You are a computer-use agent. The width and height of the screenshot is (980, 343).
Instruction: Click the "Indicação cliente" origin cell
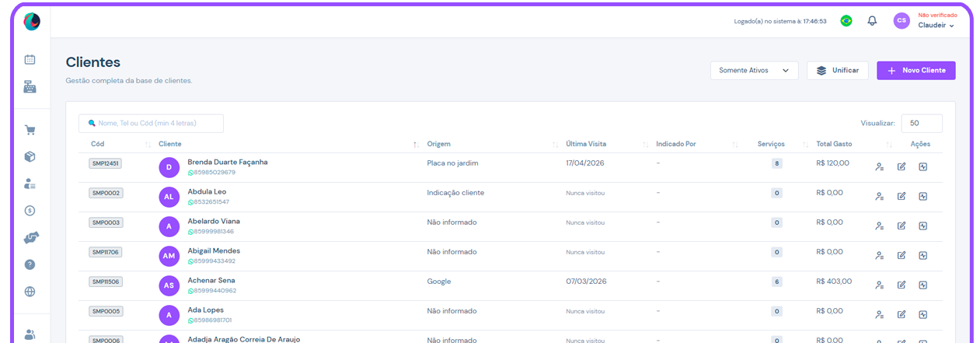click(455, 193)
